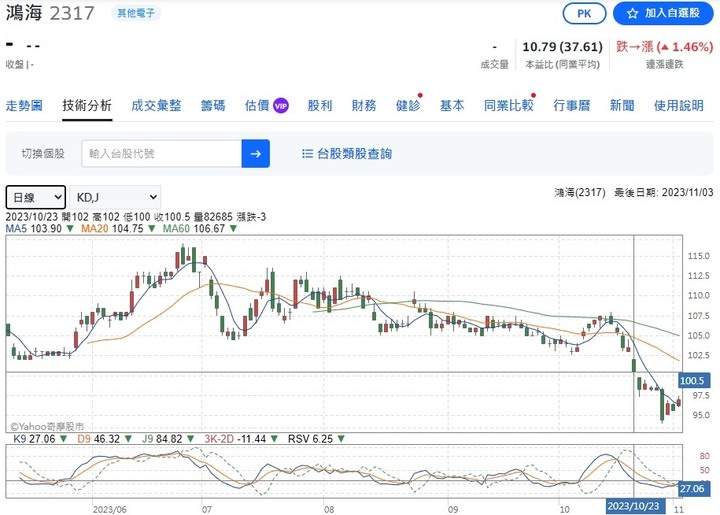Click the J9 84.82 label

tap(162, 439)
